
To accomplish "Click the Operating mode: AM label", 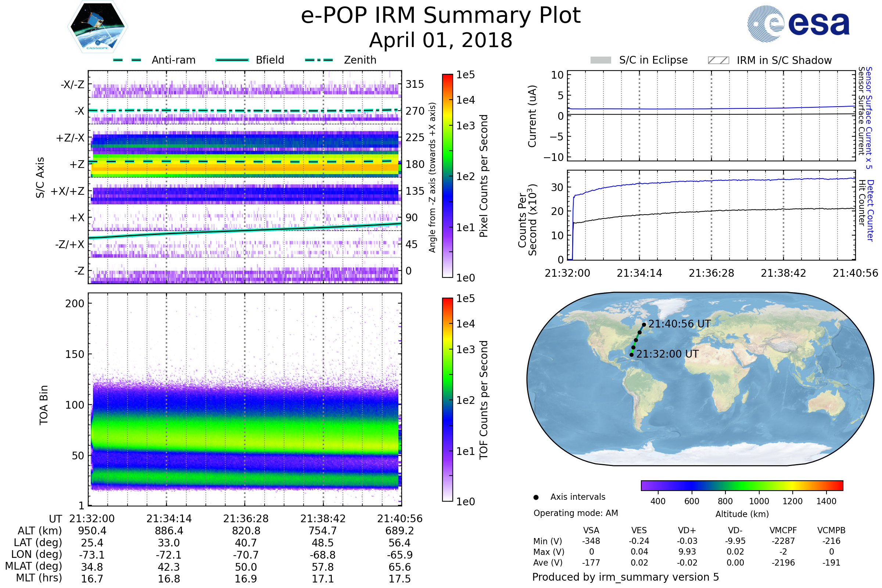I will pos(576,513).
